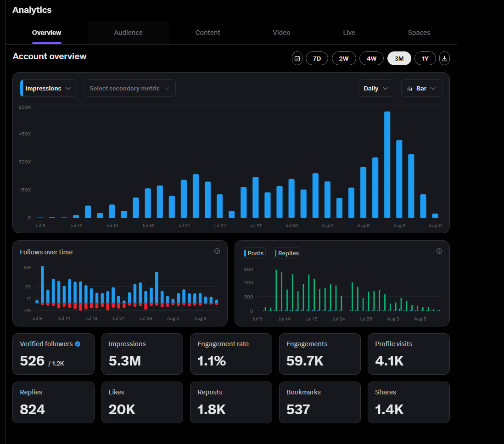Open the Daily granularity dropdown
Image resolution: width=504 pixels, height=444 pixels.
coord(375,88)
